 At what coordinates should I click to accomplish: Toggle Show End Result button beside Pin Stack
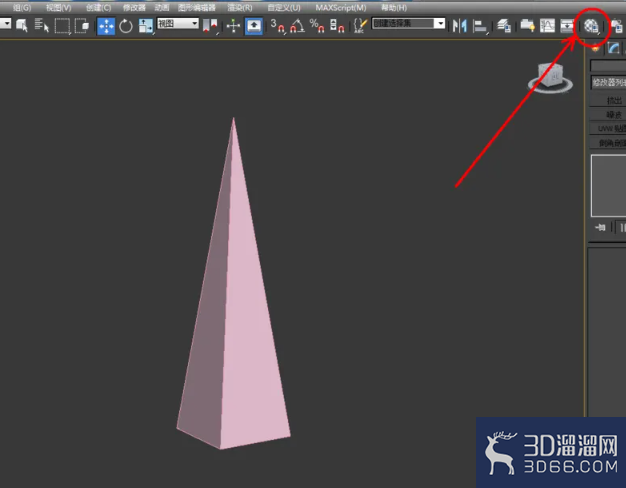tap(621, 228)
